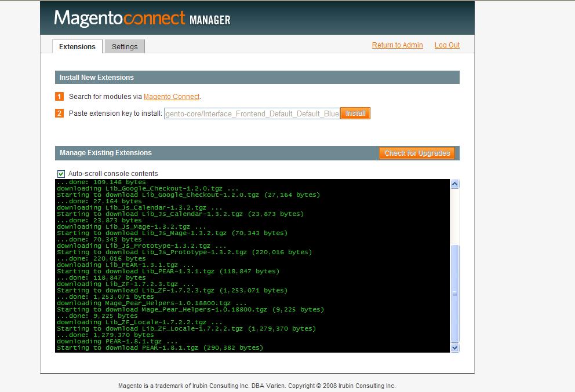Click console line 'Starting to download Lib_Js_Calendar-1.3.2.tgz'

pos(180,214)
